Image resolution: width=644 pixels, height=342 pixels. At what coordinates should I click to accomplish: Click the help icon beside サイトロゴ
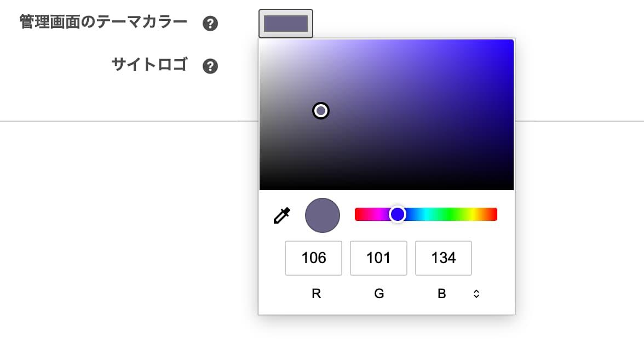[x=210, y=66]
